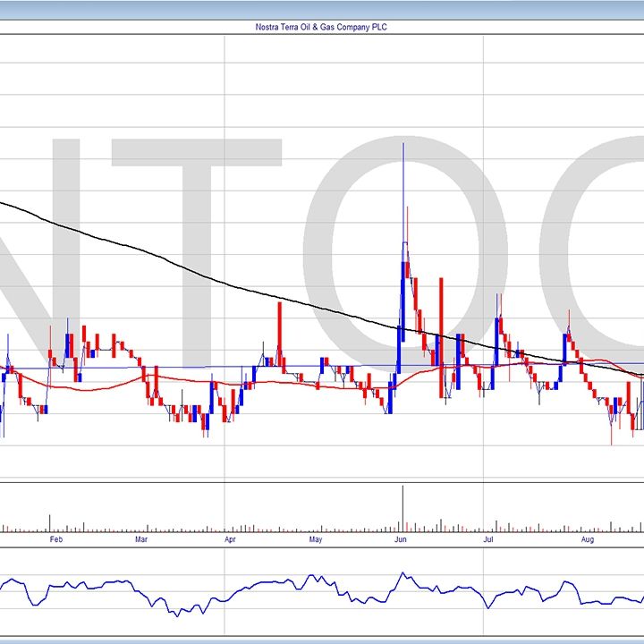
Task: Click the Jun label on the date axis
Action: click(x=402, y=540)
